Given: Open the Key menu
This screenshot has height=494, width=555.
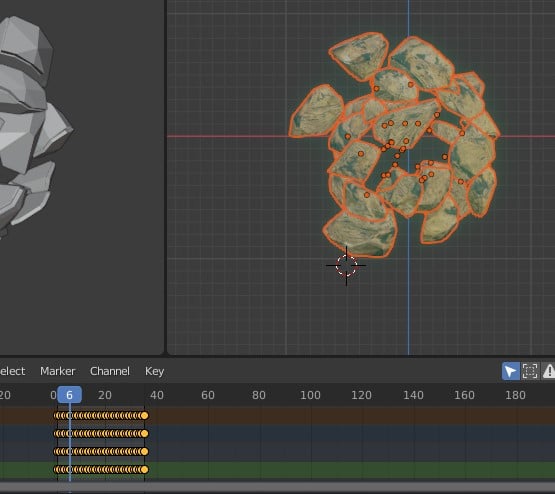Looking at the screenshot, I should click(x=154, y=372).
